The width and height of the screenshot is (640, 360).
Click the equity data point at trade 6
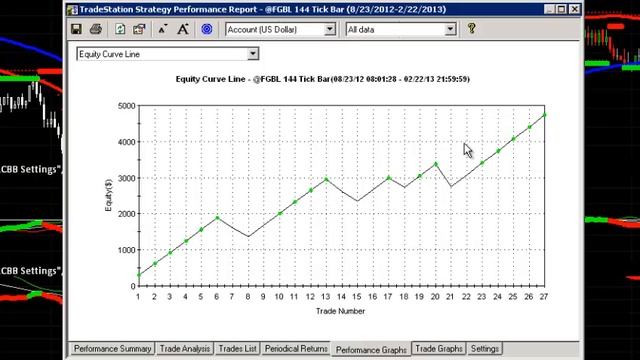(218, 218)
